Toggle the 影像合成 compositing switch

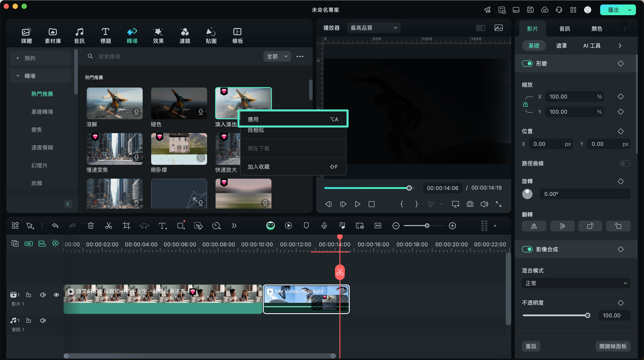(x=527, y=249)
